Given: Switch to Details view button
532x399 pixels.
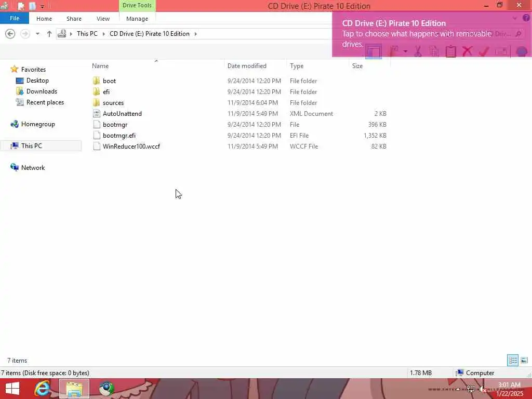Looking at the screenshot, I should (x=513, y=361).
